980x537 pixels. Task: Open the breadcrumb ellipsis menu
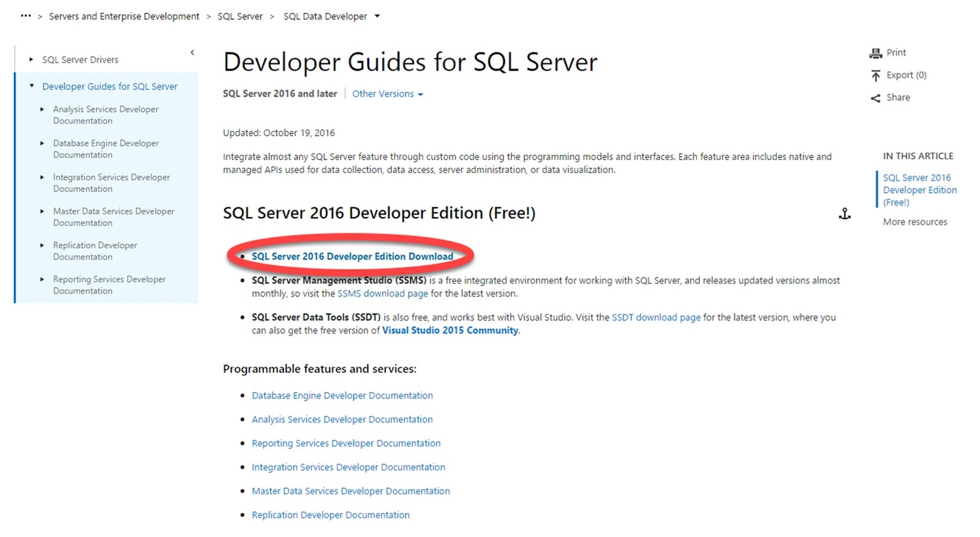[x=26, y=16]
